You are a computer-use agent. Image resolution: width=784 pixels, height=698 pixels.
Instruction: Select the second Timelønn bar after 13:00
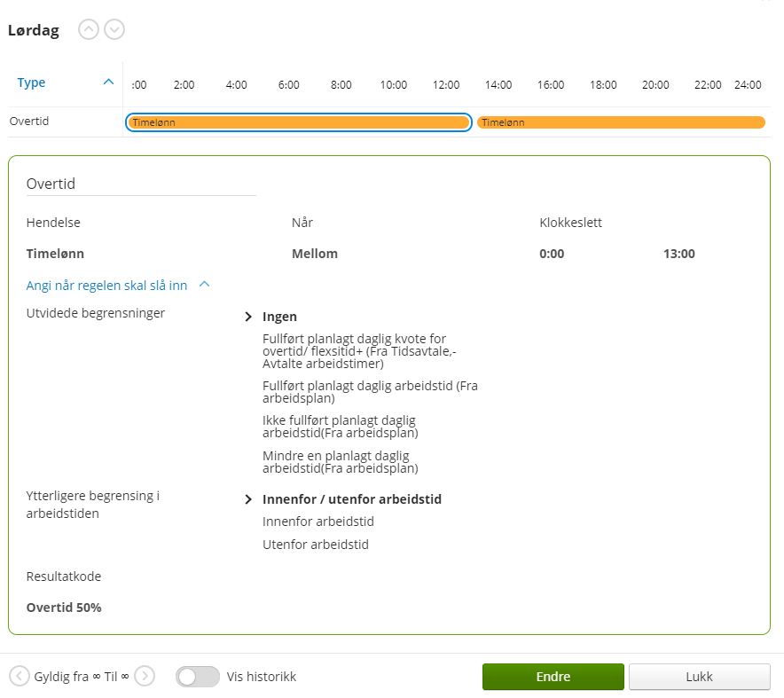pos(621,122)
